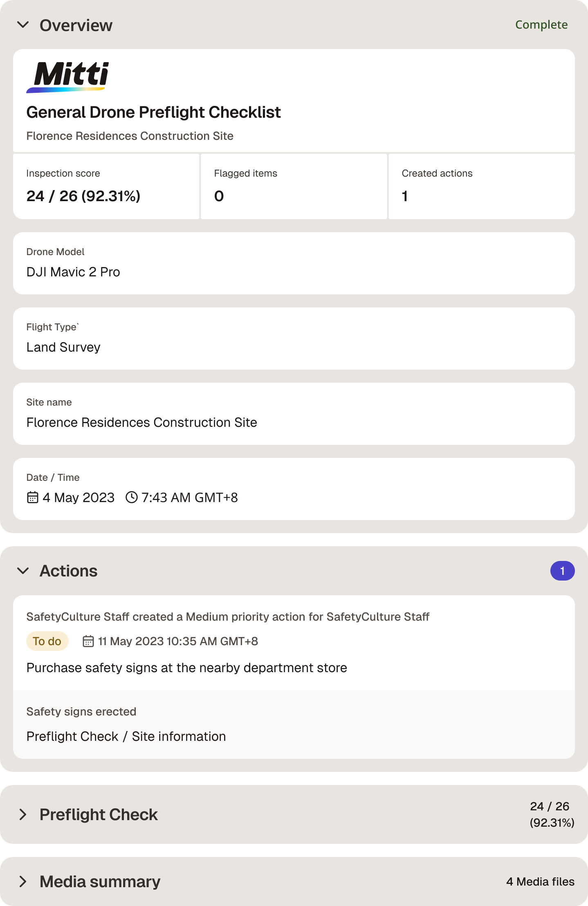This screenshot has height=906, width=588.
Task: Open the Inspection score card
Action: [x=106, y=186]
